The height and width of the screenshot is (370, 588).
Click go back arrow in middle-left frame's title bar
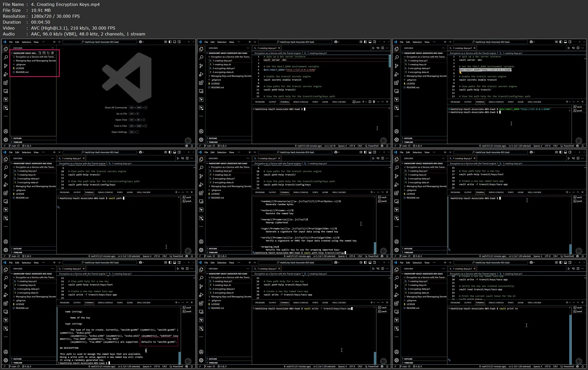coord(54,152)
